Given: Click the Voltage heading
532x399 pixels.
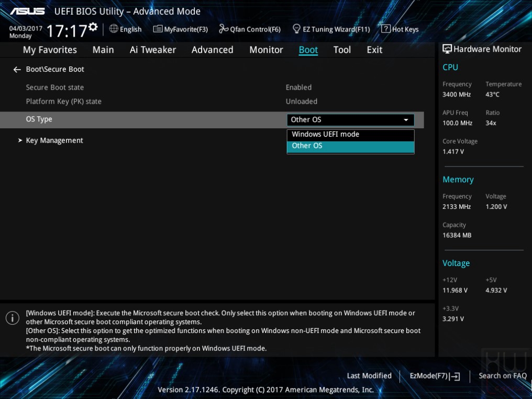Looking at the screenshot, I should (x=456, y=263).
